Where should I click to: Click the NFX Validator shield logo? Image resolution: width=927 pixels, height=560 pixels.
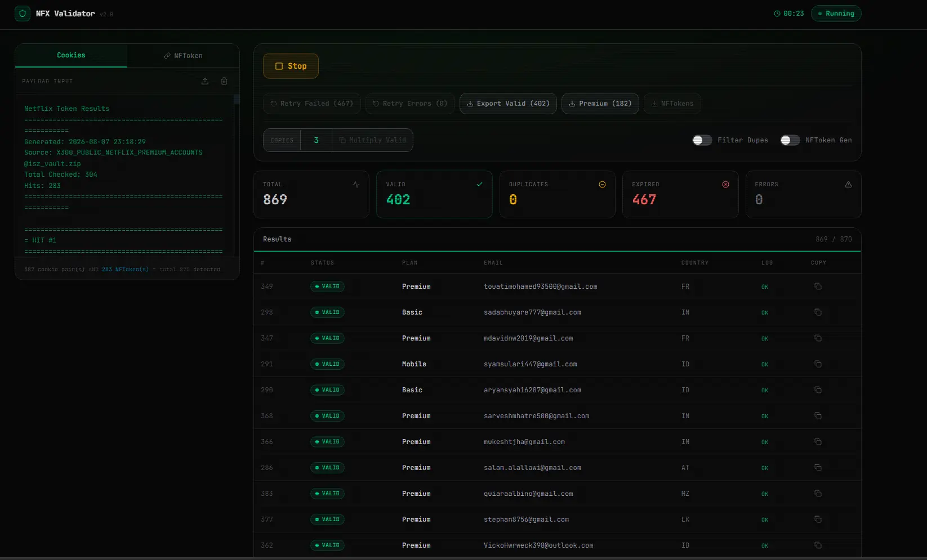click(23, 14)
